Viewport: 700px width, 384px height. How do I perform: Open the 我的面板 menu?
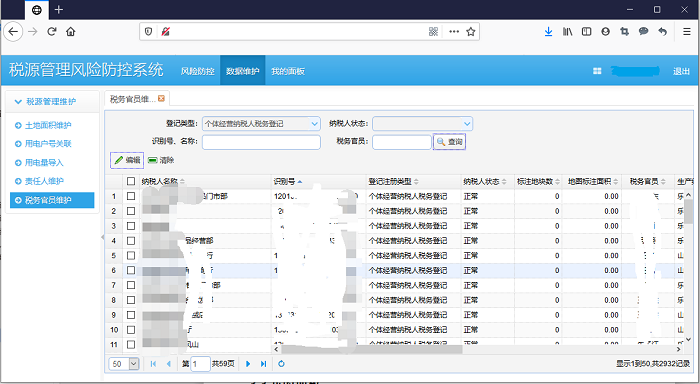[288, 71]
